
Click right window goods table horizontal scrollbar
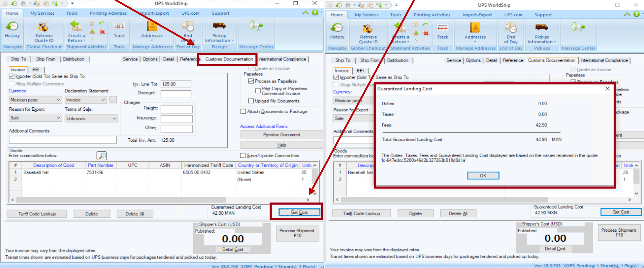(x=444, y=200)
